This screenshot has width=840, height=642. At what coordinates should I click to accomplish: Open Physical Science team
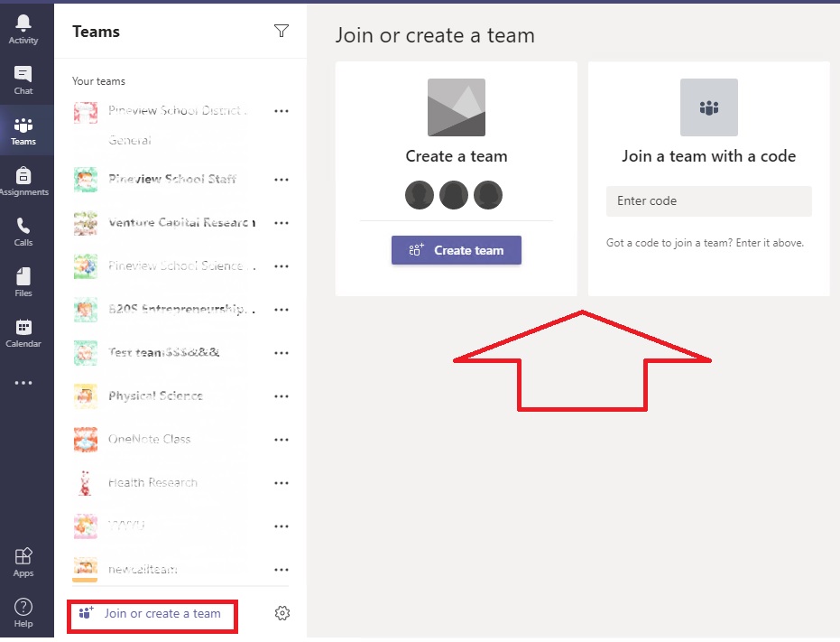pos(155,396)
